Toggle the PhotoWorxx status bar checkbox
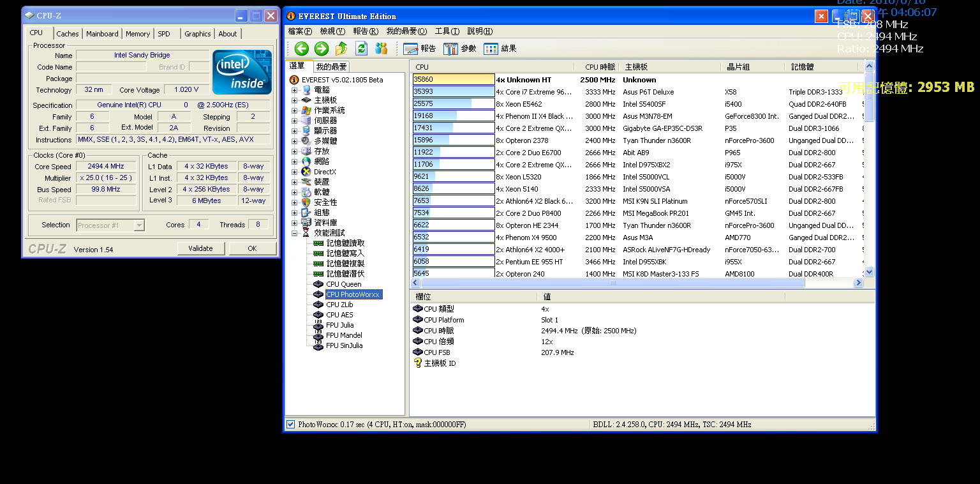This screenshot has width=980, height=484. (291, 425)
